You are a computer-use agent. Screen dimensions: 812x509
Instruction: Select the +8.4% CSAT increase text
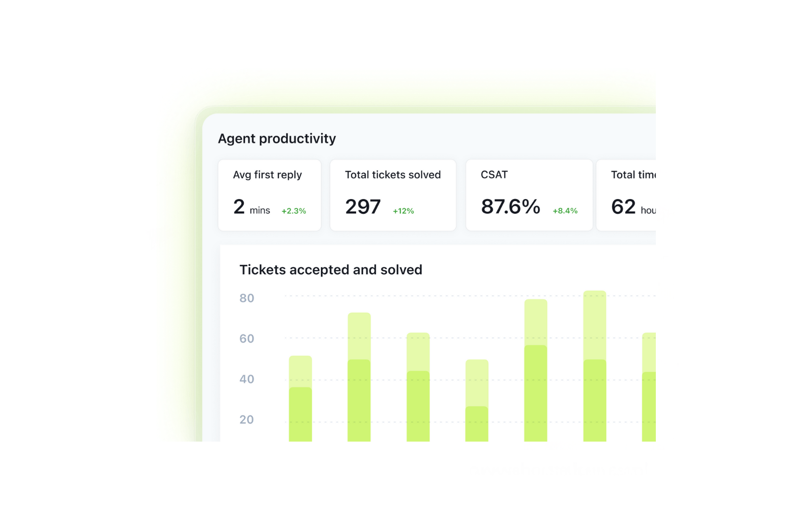[x=565, y=210]
